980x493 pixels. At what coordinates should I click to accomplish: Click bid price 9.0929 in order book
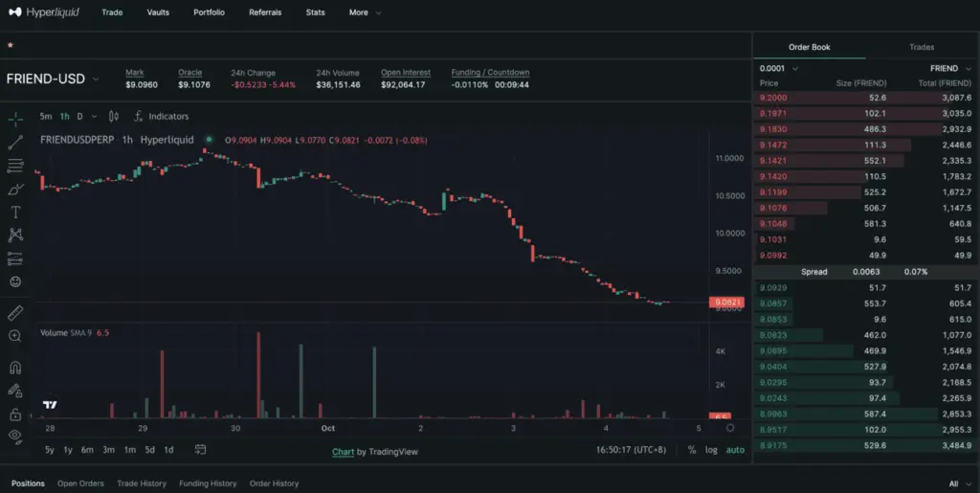point(773,288)
